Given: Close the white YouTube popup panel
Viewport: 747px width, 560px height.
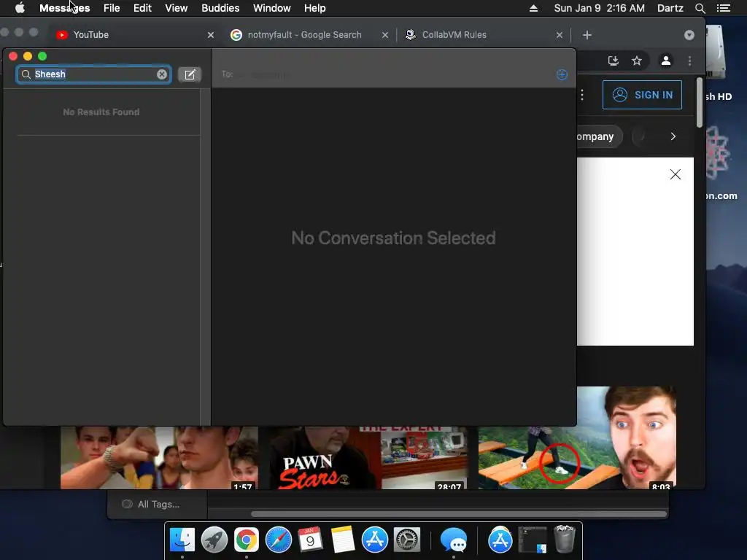Looking at the screenshot, I should coord(675,174).
